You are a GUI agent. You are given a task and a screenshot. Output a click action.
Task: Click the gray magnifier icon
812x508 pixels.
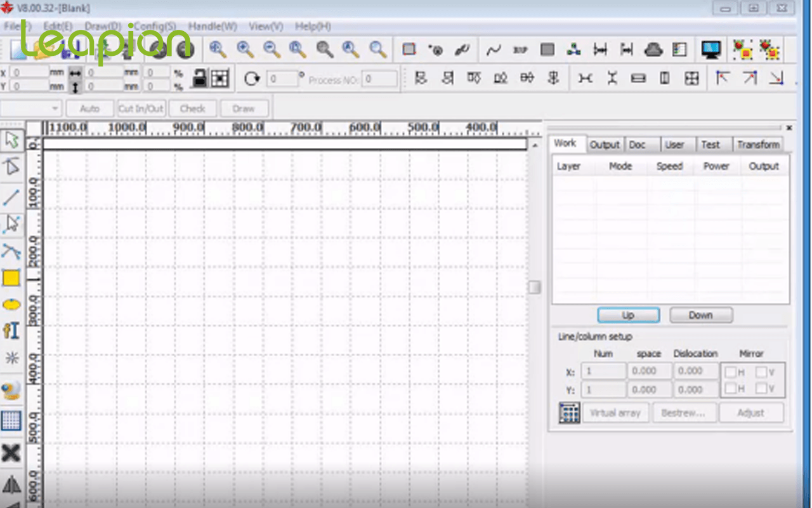(x=325, y=50)
